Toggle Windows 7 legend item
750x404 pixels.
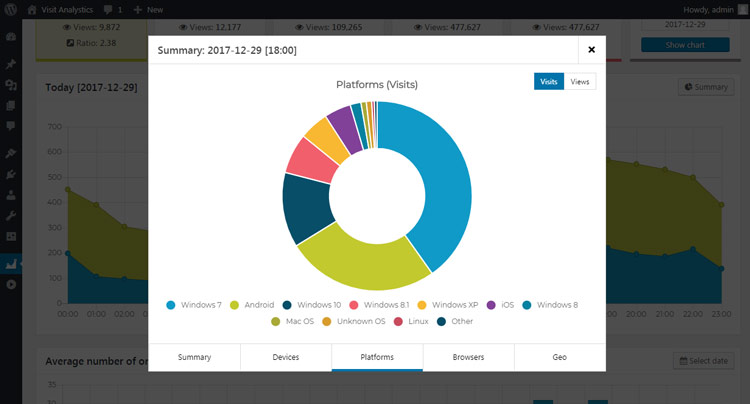point(194,305)
